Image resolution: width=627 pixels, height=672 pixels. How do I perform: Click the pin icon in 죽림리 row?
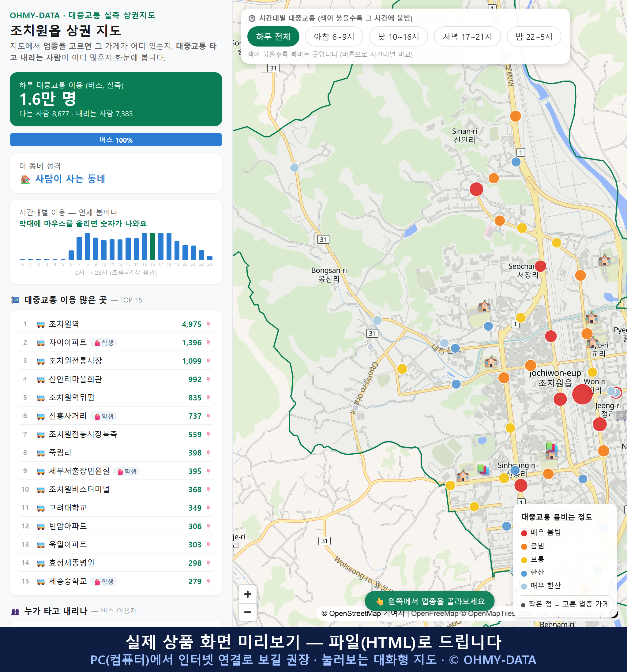[x=208, y=452]
